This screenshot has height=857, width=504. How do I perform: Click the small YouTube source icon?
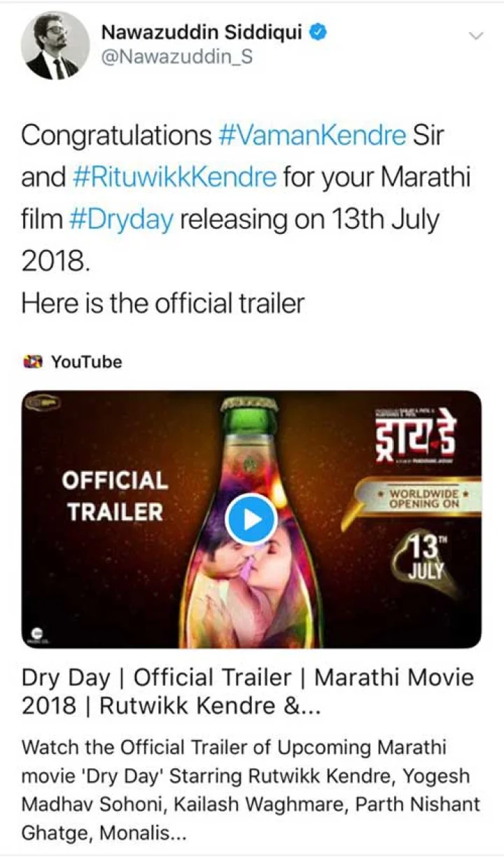pos(32,362)
